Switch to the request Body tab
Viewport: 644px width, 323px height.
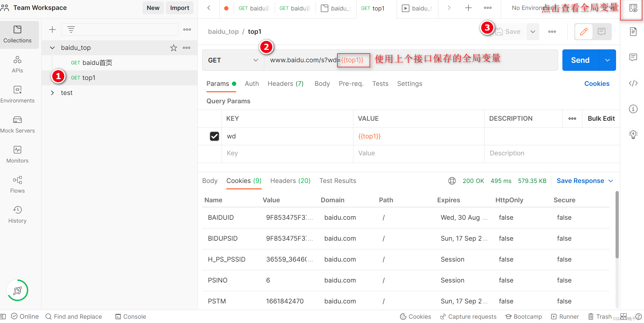tap(322, 84)
